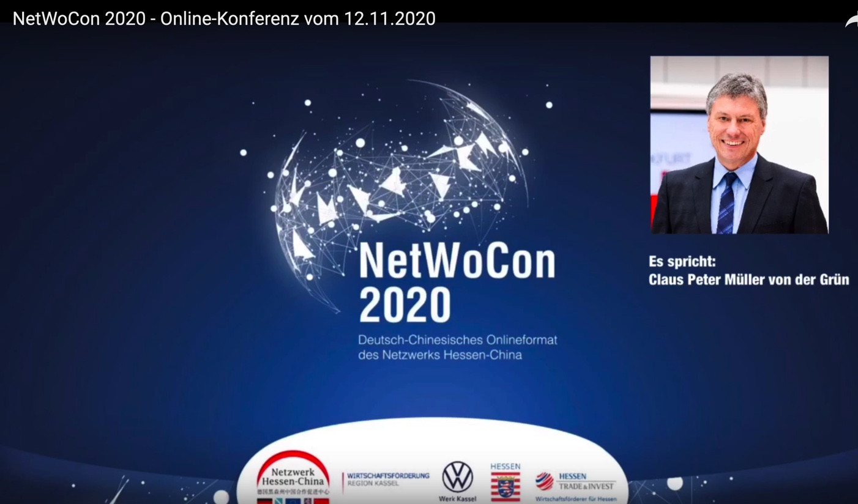The width and height of the screenshot is (858, 504).
Task: Click the 'Es spricht:' label
Action: tap(682, 262)
